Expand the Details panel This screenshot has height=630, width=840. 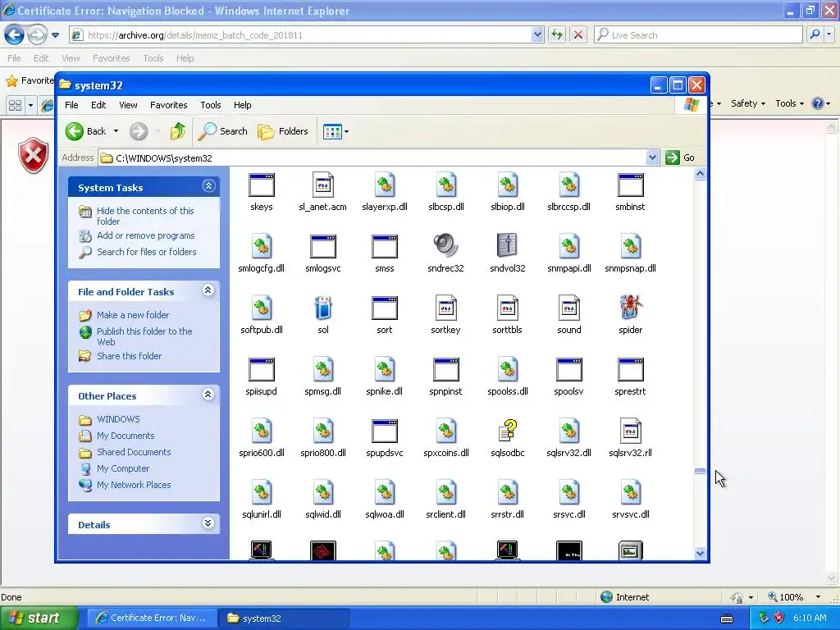(208, 523)
